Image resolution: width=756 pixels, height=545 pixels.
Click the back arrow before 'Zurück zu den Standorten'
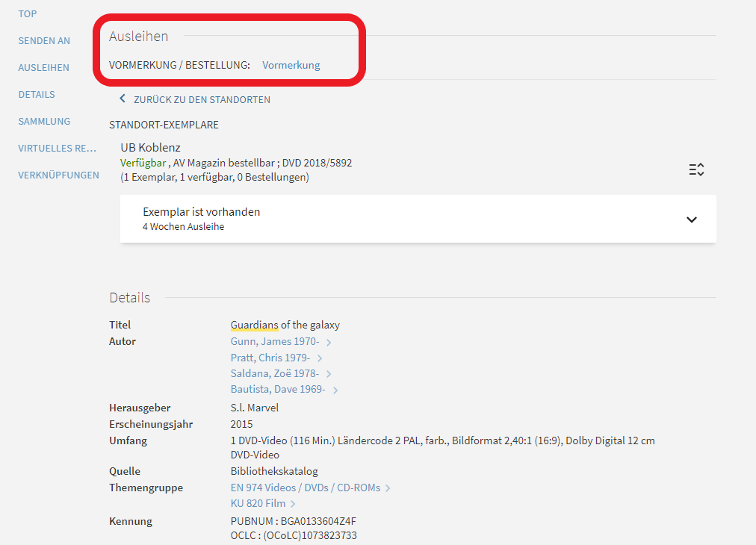point(123,99)
